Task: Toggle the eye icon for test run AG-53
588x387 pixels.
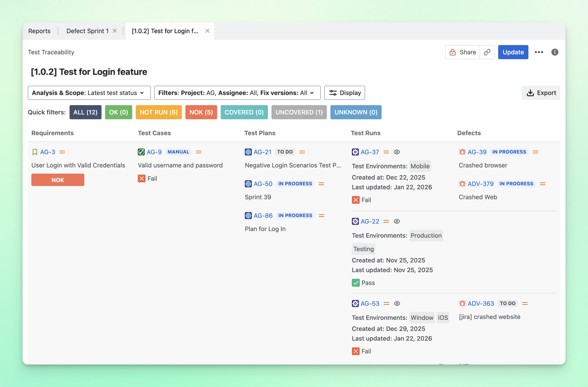Action: (397, 304)
